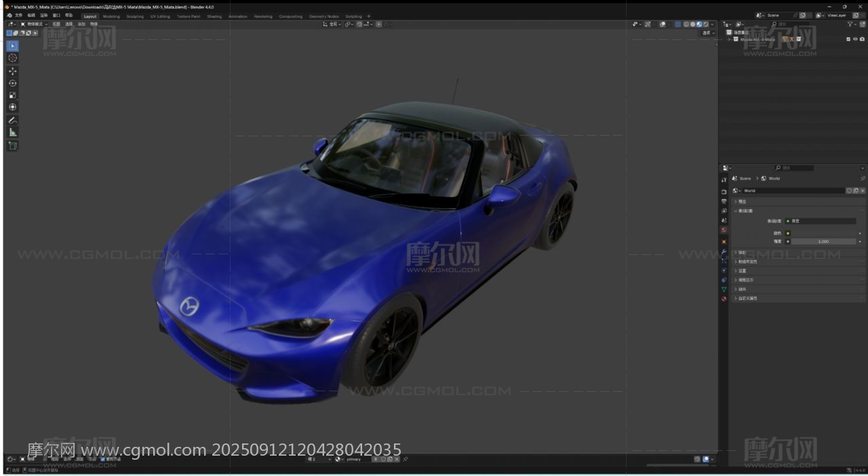Select the Cursor tool in toolbar
This screenshot has height=476, width=868.
pyautogui.click(x=13, y=58)
